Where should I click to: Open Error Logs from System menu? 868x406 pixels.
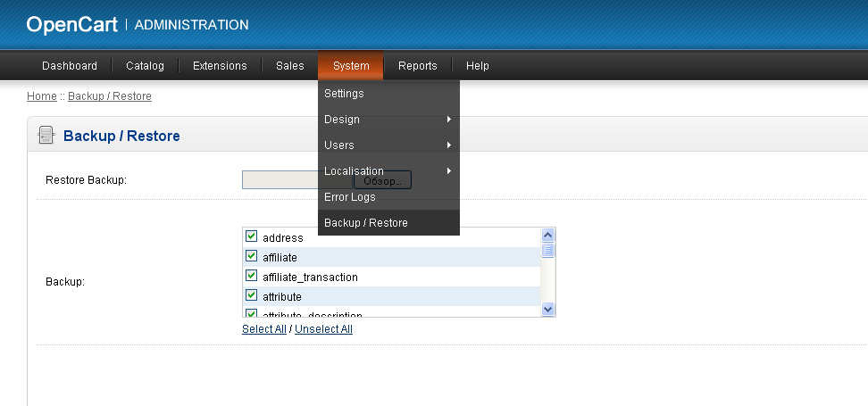pos(350,197)
